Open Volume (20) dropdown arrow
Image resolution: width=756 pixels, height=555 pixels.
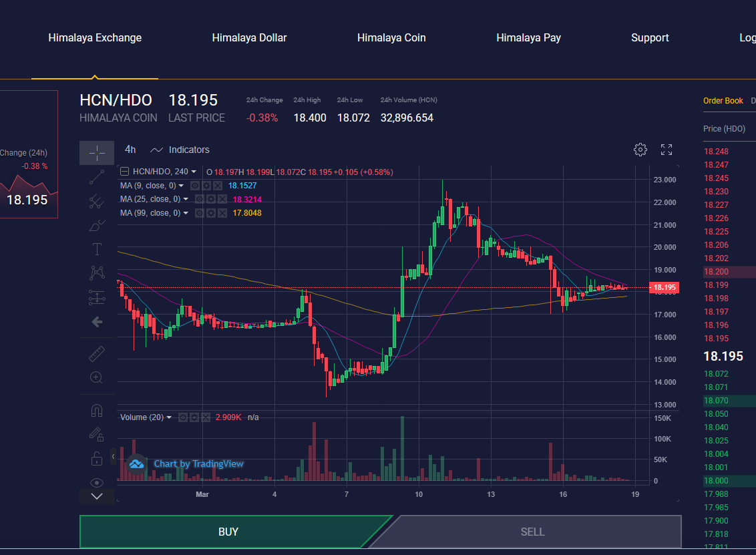(x=169, y=417)
